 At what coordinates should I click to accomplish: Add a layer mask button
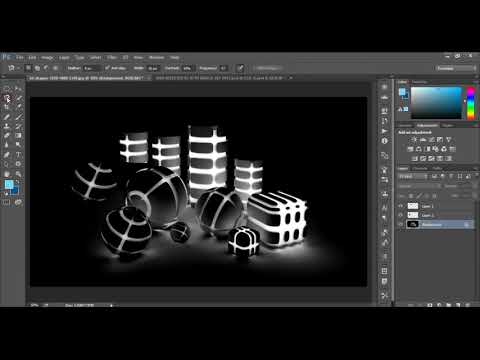(430, 305)
